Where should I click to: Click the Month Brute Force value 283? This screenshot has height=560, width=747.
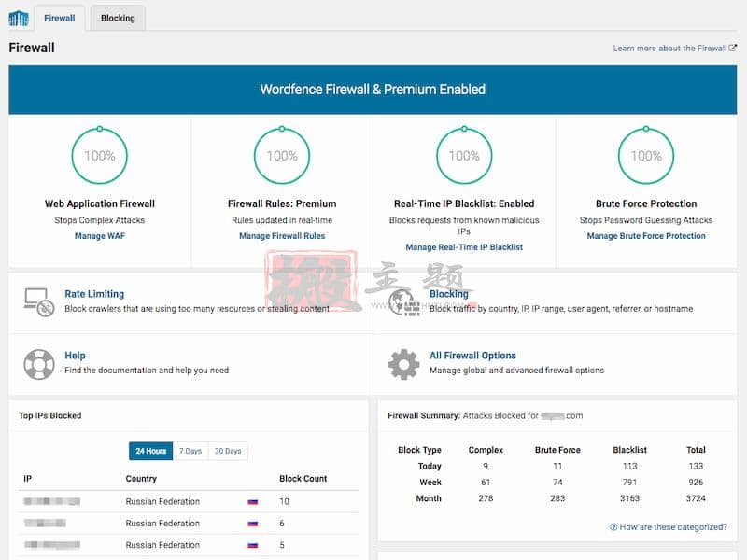tap(557, 498)
